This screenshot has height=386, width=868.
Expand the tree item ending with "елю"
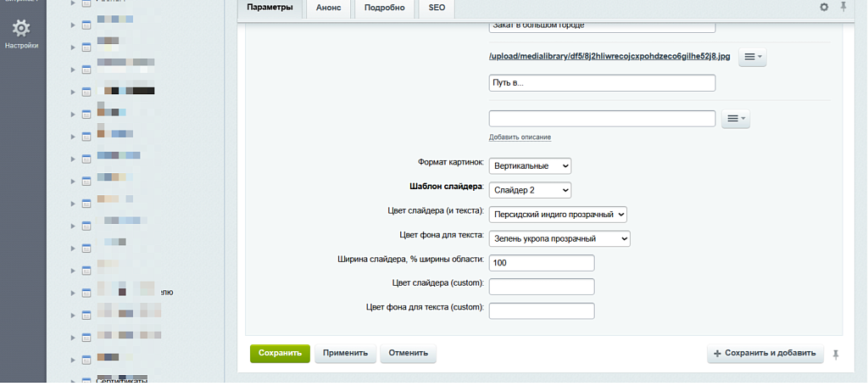(73, 292)
